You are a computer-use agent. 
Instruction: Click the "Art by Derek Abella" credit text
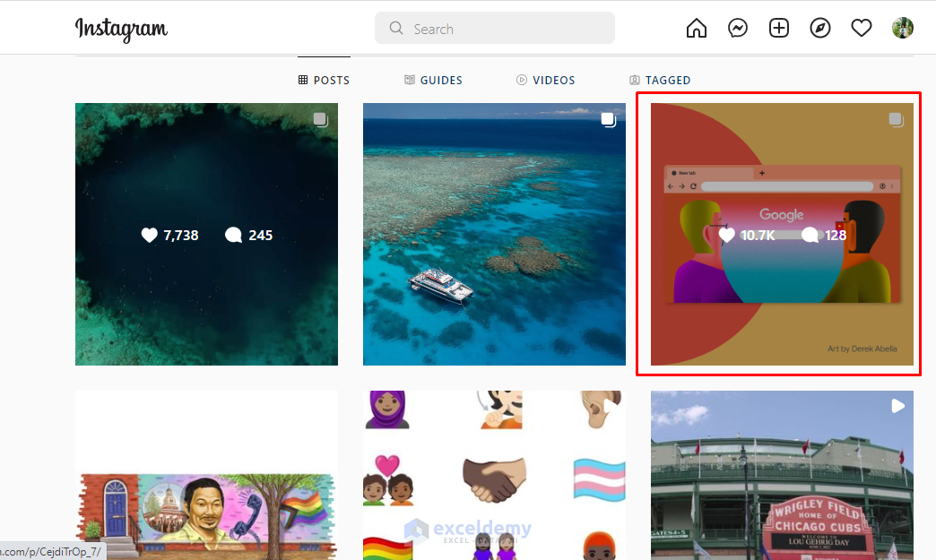862,349
